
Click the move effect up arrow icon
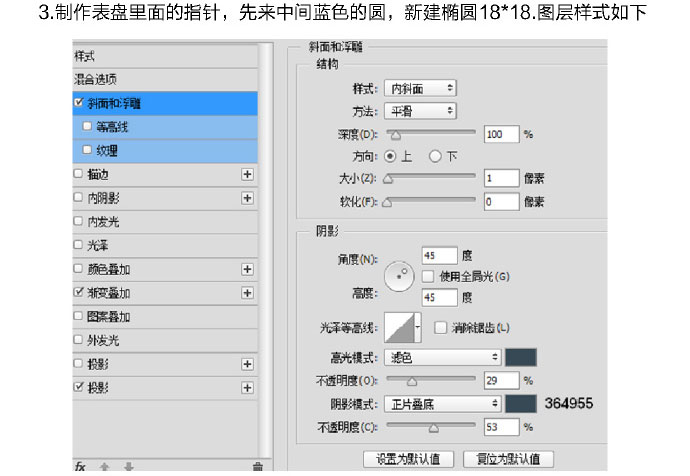tap(104, 467)
